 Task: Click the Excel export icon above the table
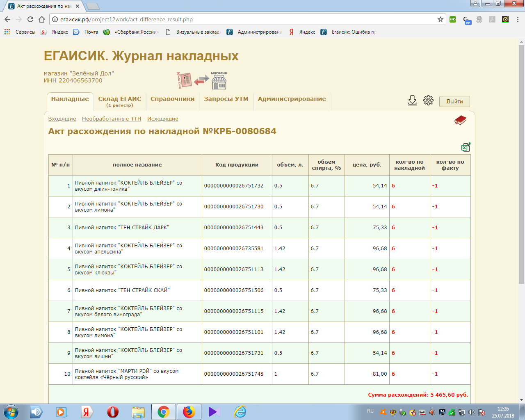(x=466, y=147)
